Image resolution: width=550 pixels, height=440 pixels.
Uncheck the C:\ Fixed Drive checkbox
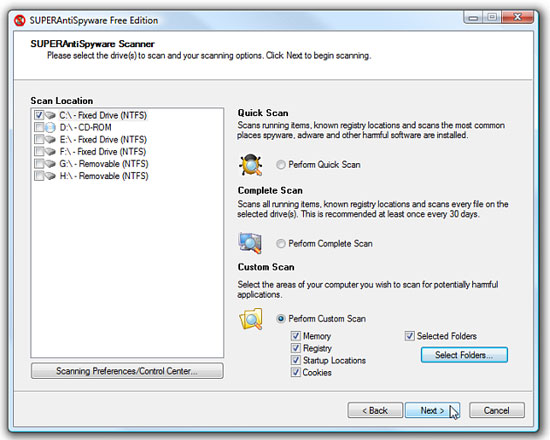(39, 115)
